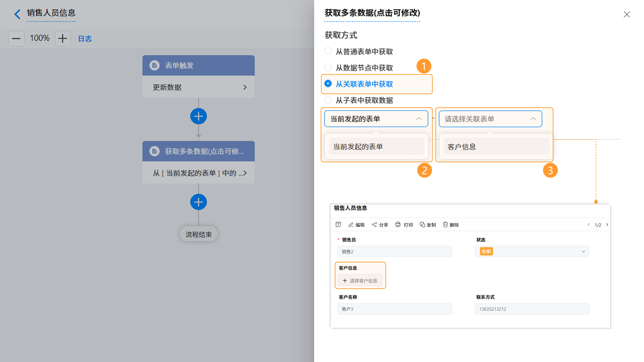644x362 pixels.
Task: Select radio 从普通表单中获取
Action: [x=328, y=51]
